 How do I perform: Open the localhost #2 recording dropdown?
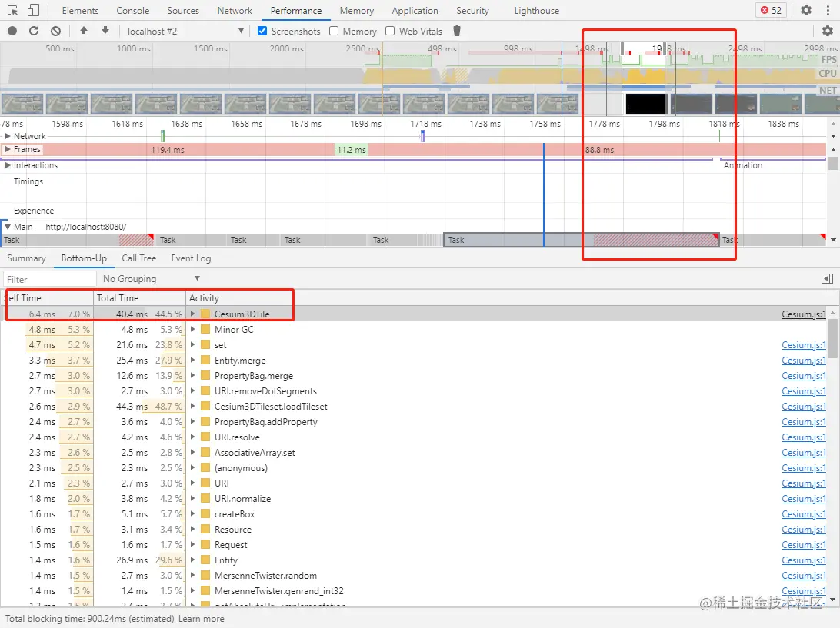pyautogui.click(x=185, y=31)
